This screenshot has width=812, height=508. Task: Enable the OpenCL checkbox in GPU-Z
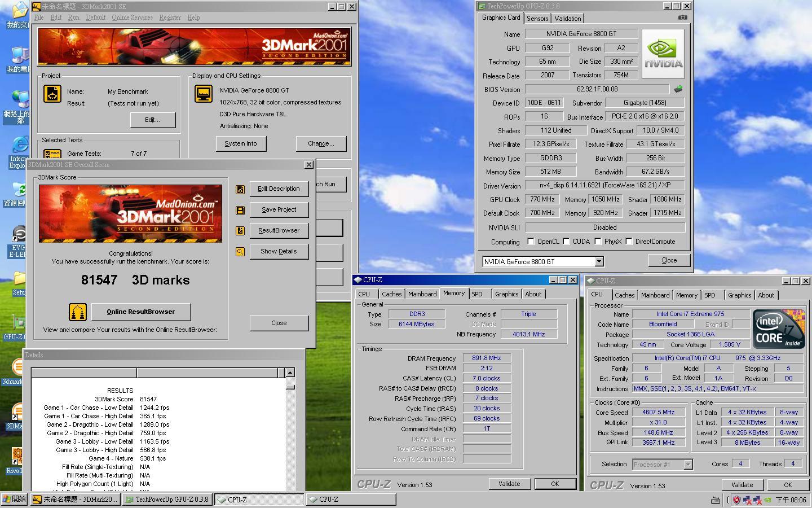coord(531,242)
